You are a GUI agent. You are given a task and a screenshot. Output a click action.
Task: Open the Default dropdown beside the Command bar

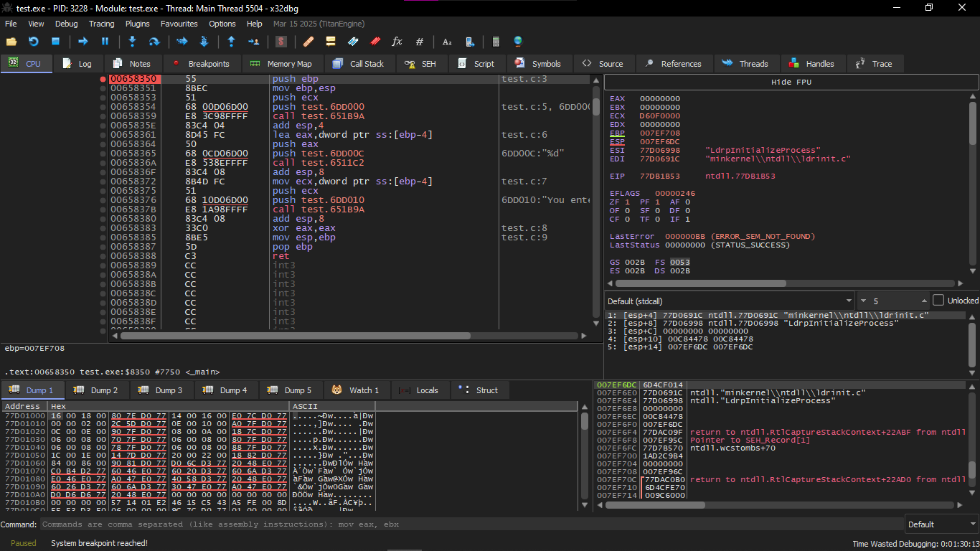[941, 524]
